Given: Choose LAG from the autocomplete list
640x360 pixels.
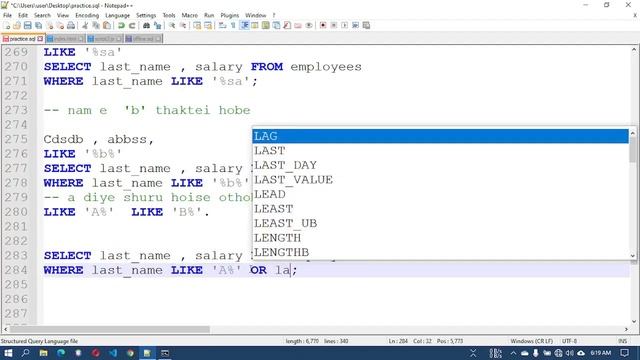Looking at the screenshot, I should point(440,136).
